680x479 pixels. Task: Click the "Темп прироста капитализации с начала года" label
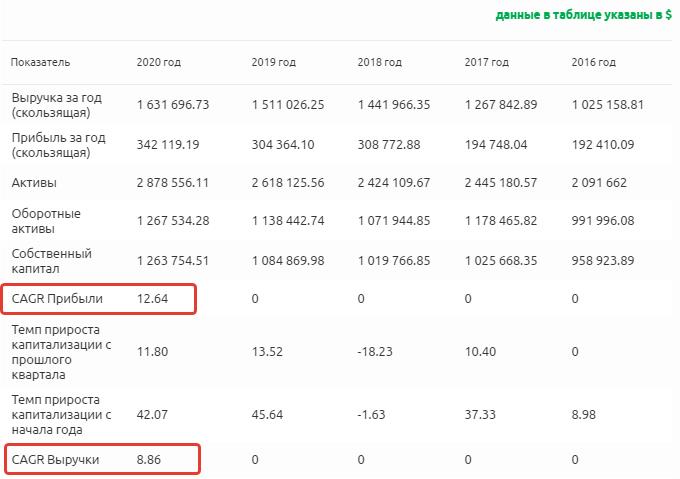(x=63, y=413)
